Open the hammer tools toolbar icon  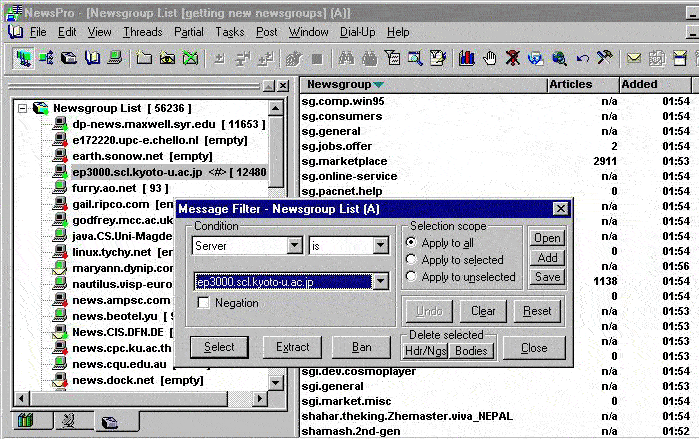(604, 58)
